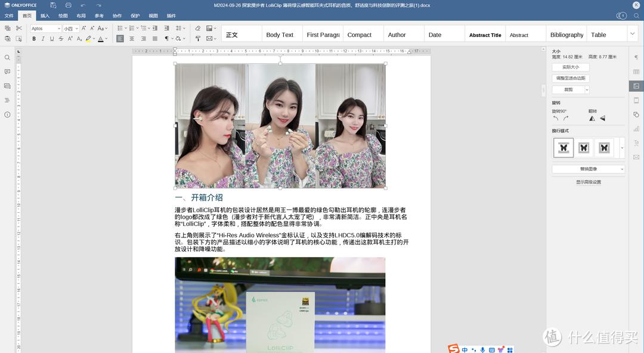Open the 文件 menu tab
This screenshot has width=644, height=353.
point(9,16)
